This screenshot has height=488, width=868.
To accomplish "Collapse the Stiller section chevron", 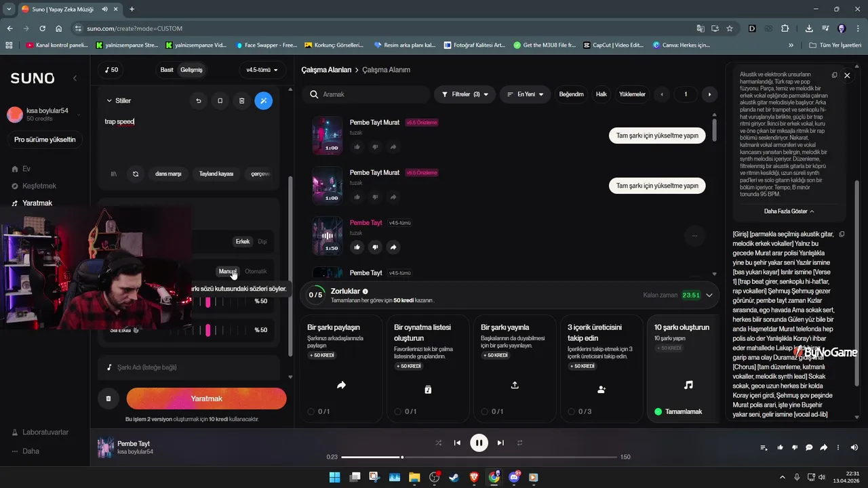I will (x=109, y=101).
